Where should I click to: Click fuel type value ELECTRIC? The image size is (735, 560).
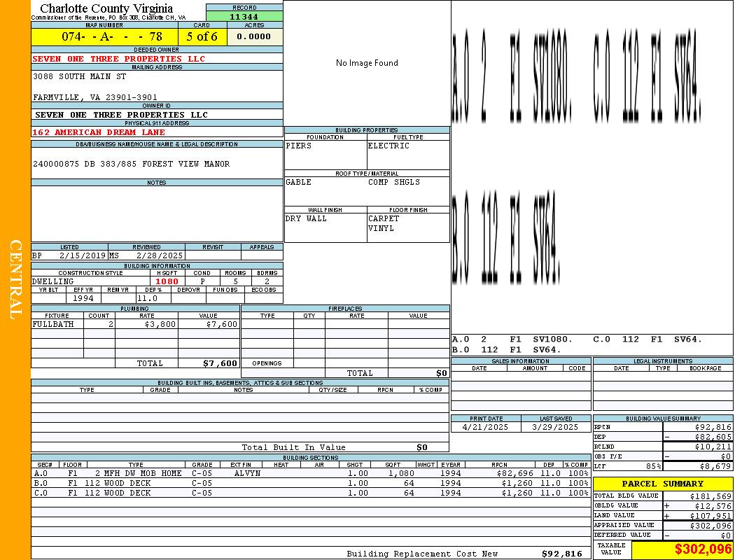click(388, 146)
